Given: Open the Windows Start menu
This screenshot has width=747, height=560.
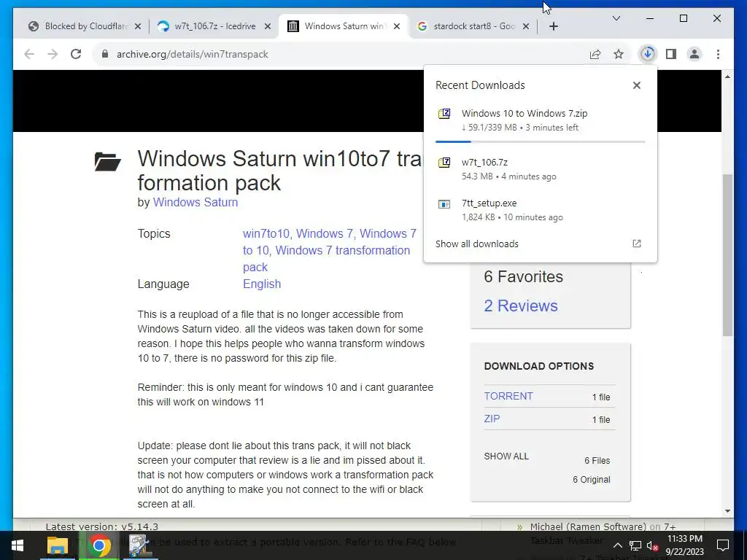Looking at the screenshot, I should 18,545.
